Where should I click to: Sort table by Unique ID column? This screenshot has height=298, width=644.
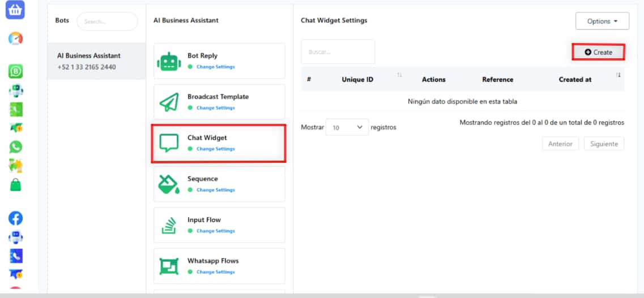click(x=357, y=80)
